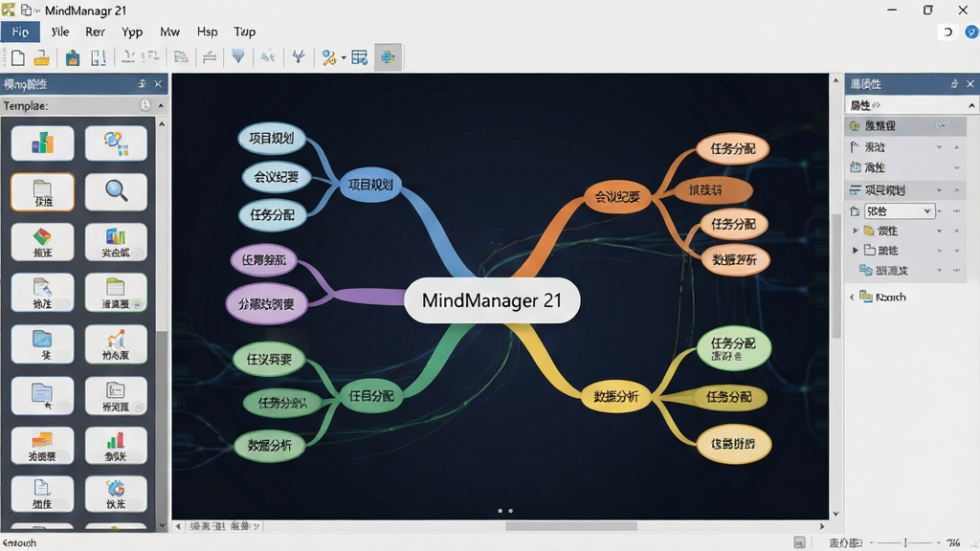
Task: Collapse the Template section caret
Action: [x=161, y=105]
